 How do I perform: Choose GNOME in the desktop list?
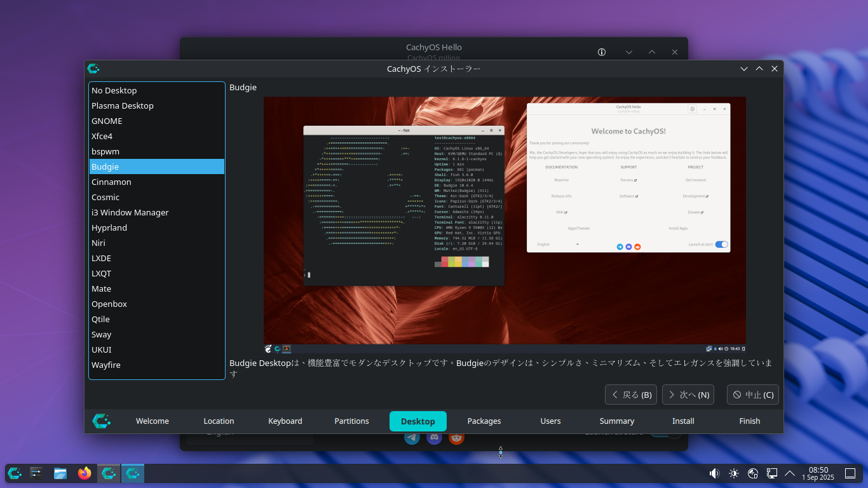[107, 121]
